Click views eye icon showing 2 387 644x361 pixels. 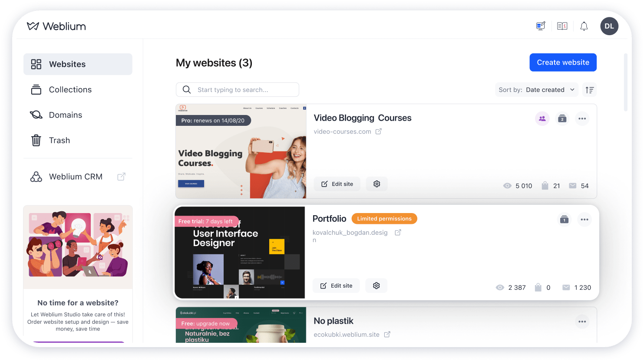click(500, 288)
